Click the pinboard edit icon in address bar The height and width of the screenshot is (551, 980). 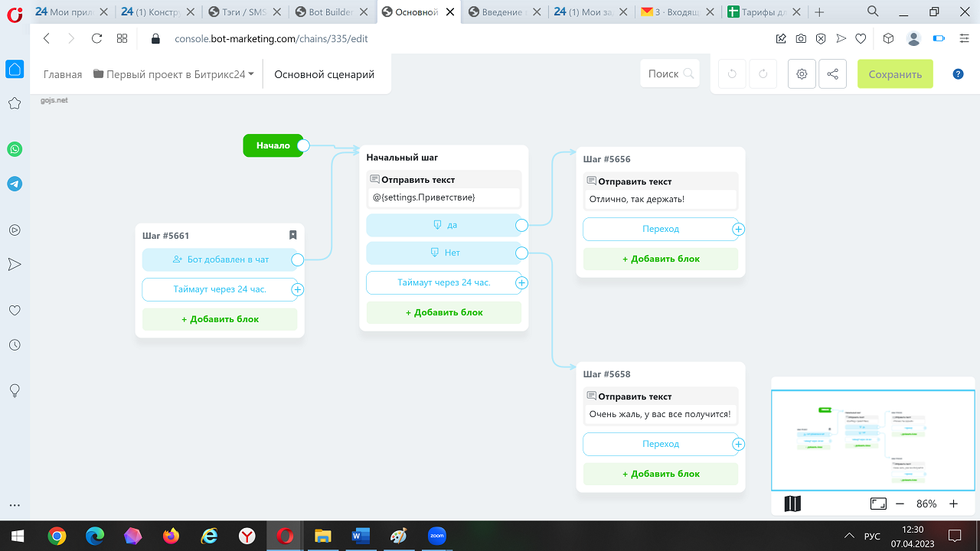click(781, 38)
